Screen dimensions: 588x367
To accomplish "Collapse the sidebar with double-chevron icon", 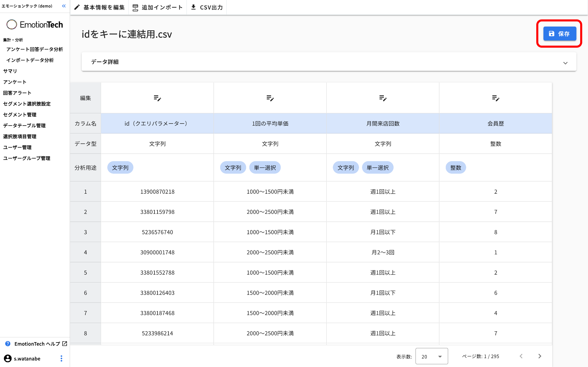I will (64, 6).
